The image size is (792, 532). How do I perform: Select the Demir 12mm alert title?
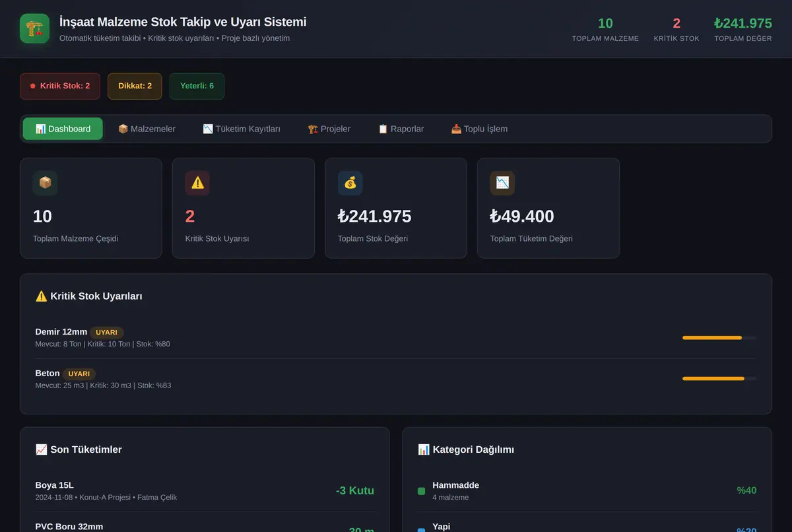[x=61, y=332]
